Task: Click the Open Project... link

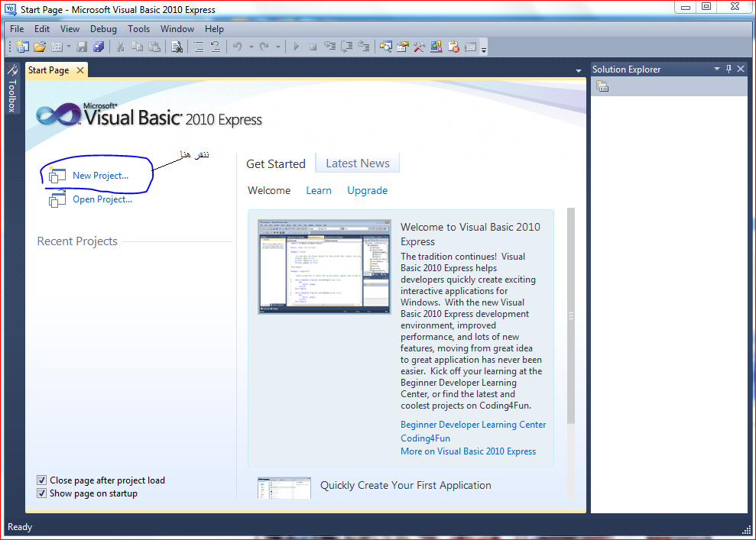Action: coord(102,199)
